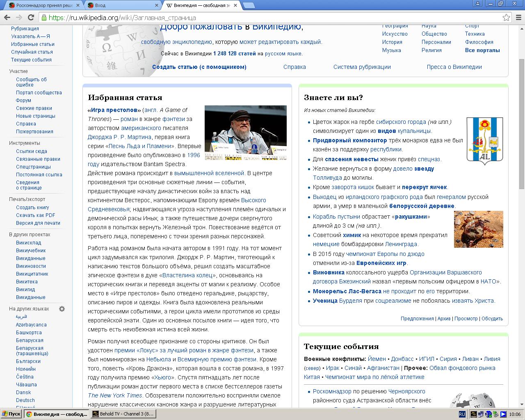Screen dimensions: 525x420
Task: Select the Википедия browser tab
Action: pyautogui.click(x=201, y=5)
